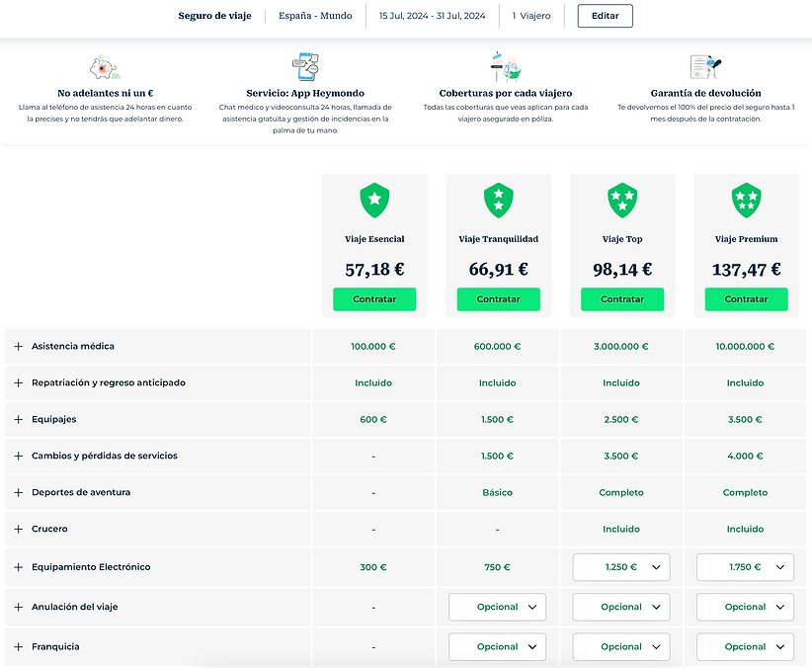Click the Garantía de devolución heading
This screenshot has width=812, height=668.
click(706, 93)
